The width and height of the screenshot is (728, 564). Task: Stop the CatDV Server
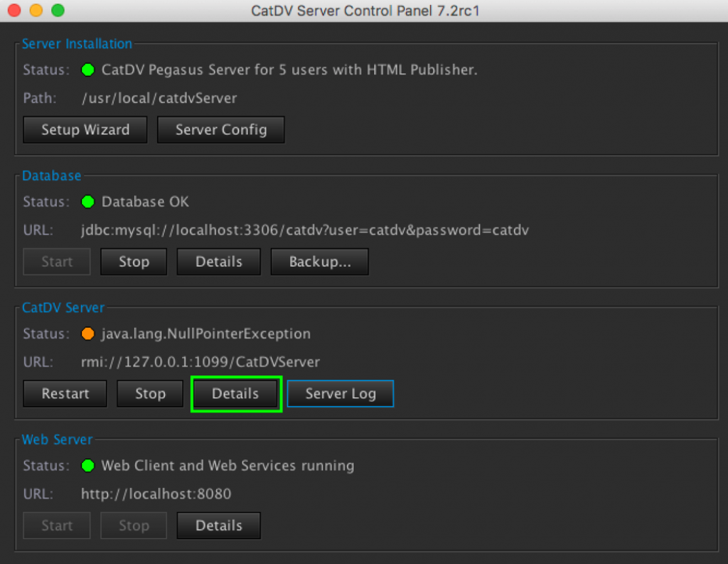pos(150,393)
